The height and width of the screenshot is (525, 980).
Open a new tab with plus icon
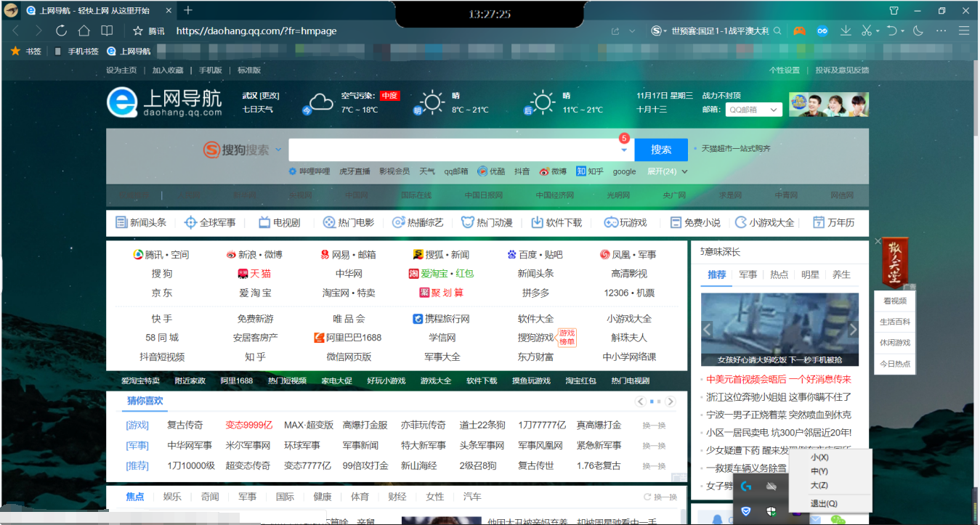click(188, 10)
